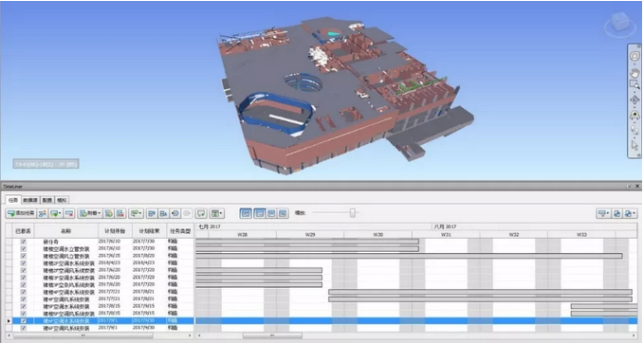This screenshot has height=343, width=644.
Task: Open the Attach (附着) dropdown
Action: tap(89, 213)
